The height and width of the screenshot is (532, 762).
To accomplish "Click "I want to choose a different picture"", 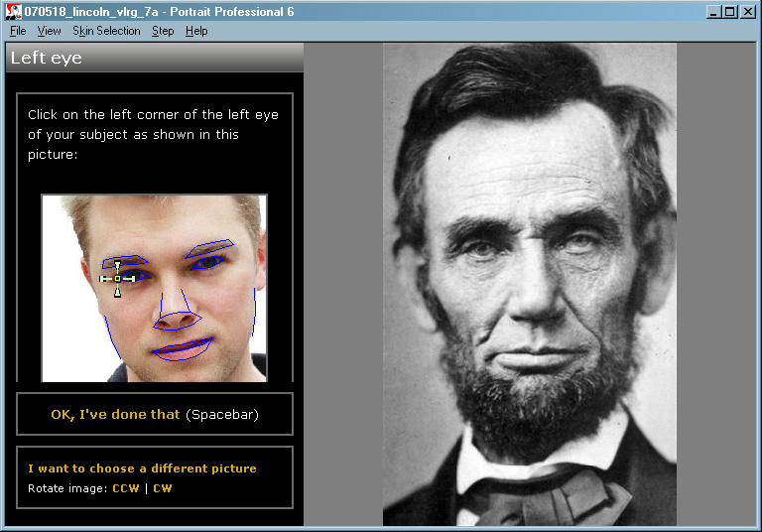I will [142, 468].
